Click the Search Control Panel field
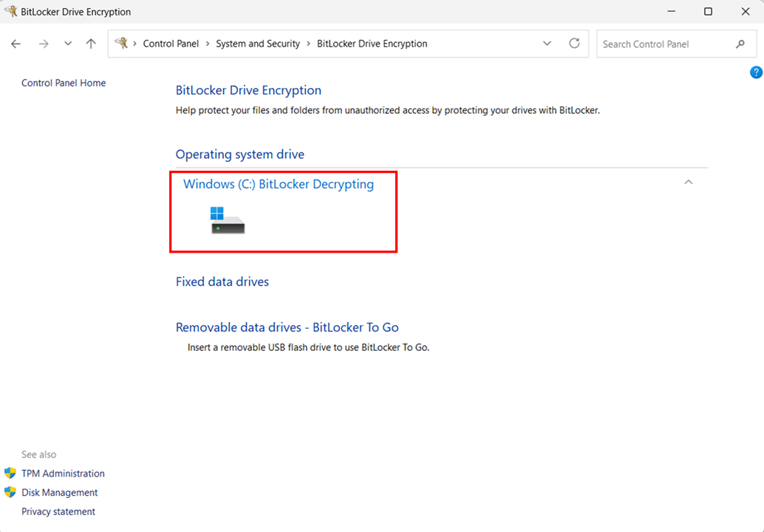Screen dimensions: 764x532 click(x=665, y=44)
